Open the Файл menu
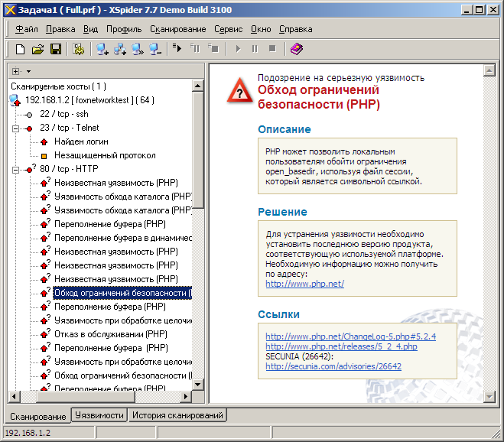 tap(27, 29)
